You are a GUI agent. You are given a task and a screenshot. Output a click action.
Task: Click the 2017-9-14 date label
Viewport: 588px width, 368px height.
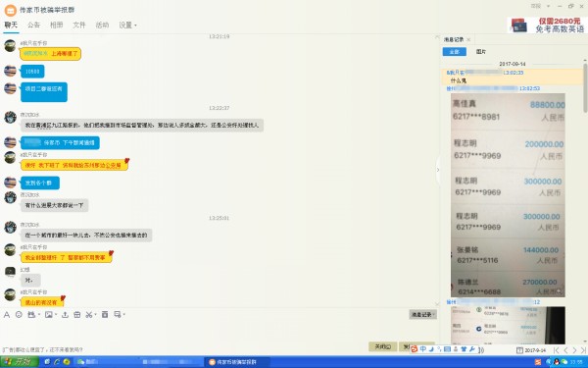pos(535,350)
